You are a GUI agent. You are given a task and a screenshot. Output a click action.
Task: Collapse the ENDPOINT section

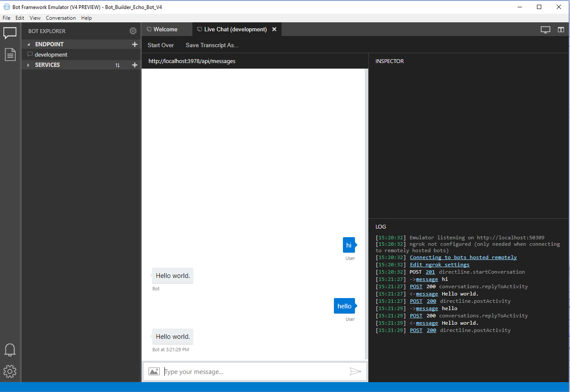click(x=28, y=44)
